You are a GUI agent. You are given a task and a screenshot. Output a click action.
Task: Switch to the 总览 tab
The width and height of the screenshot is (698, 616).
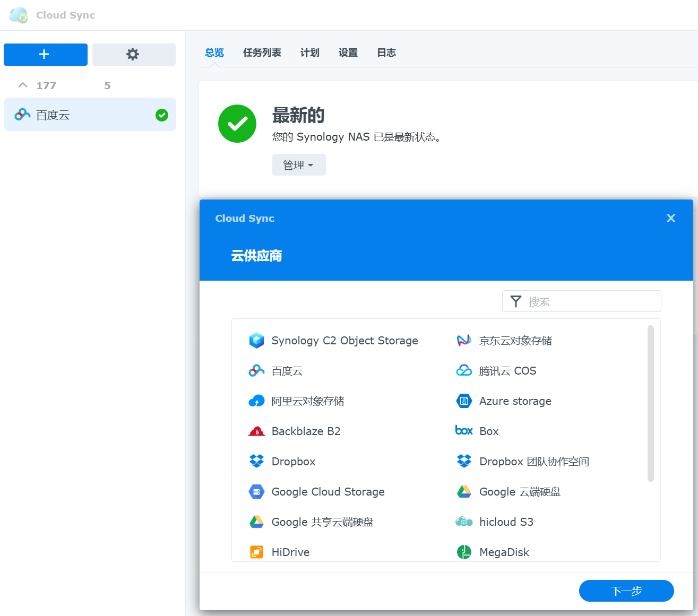(x=214, y=53)
